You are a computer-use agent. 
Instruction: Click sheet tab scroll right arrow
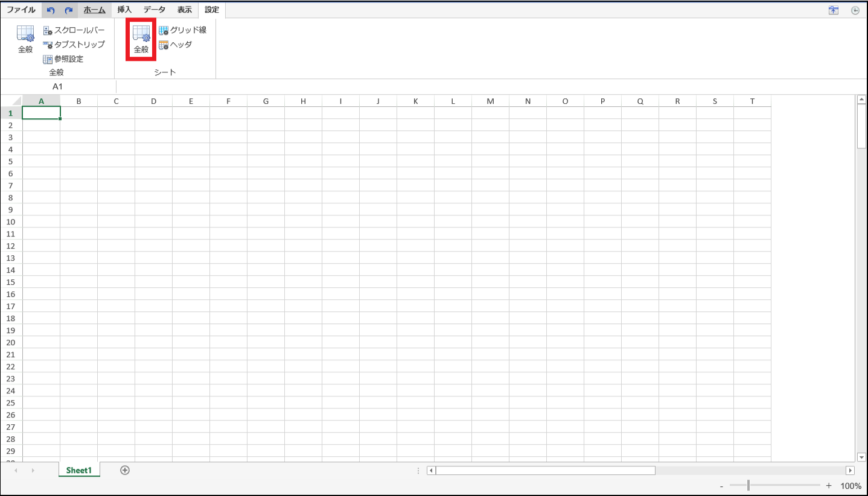click(x=33, y=470)
